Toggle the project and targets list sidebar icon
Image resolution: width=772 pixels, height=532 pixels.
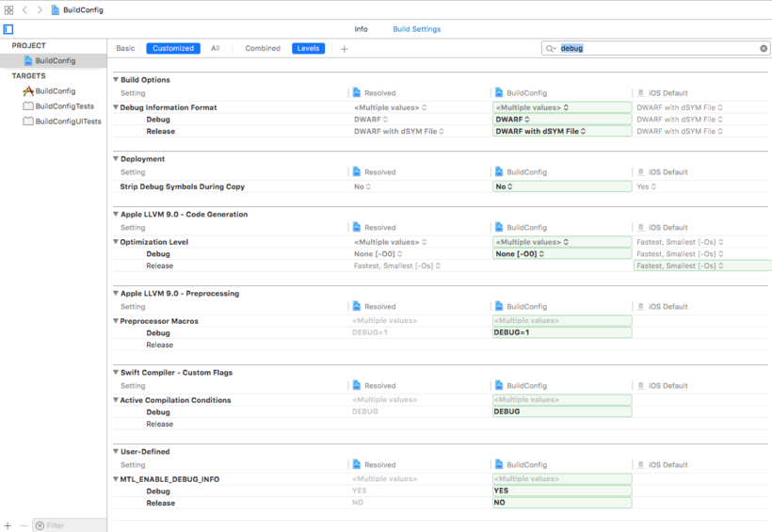coord(8,29)
